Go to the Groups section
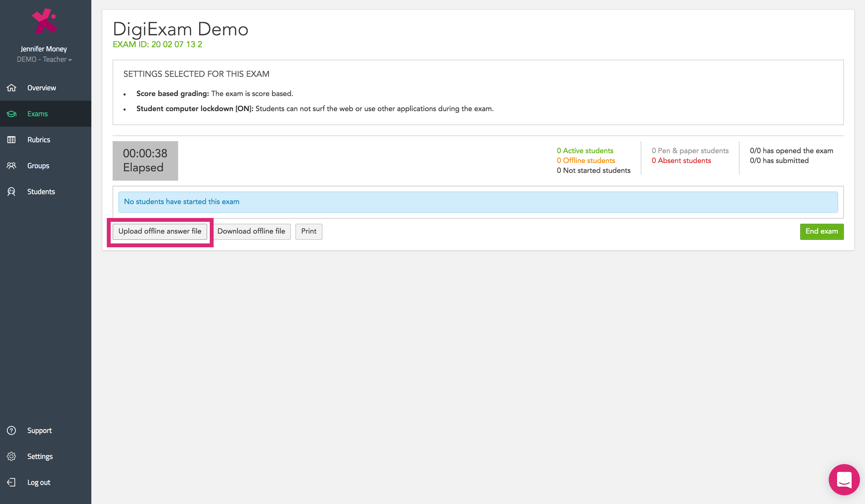 pyautogui.click(x=38, y=166)
